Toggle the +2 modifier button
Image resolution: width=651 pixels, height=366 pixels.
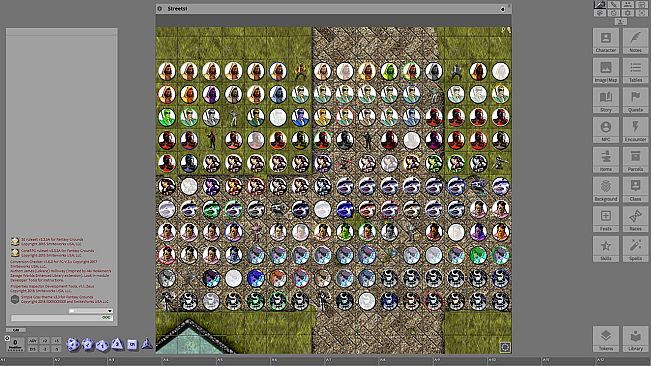45,341
